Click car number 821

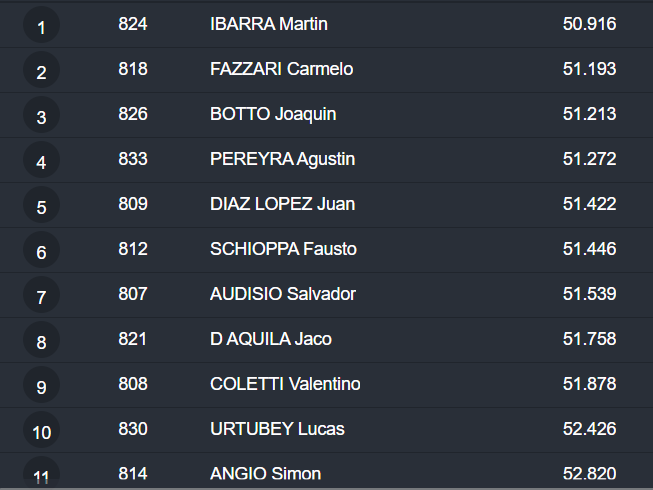132,339
